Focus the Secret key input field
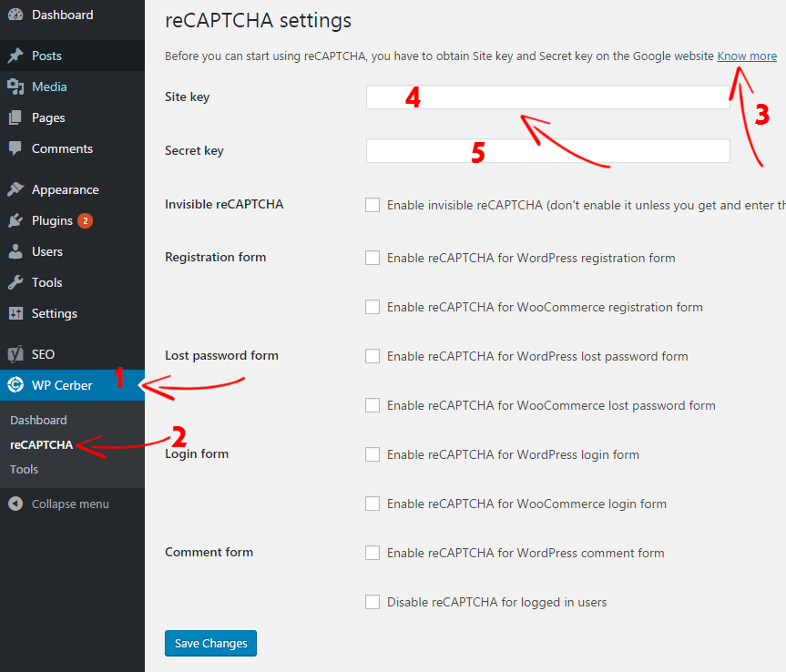The image size is (786, 672). [x=548, y=150]
